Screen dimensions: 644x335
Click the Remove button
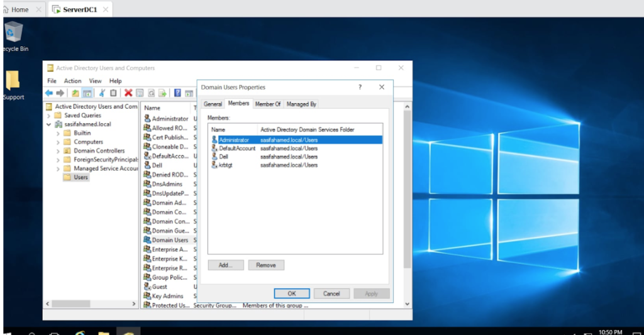coord(266,265)
